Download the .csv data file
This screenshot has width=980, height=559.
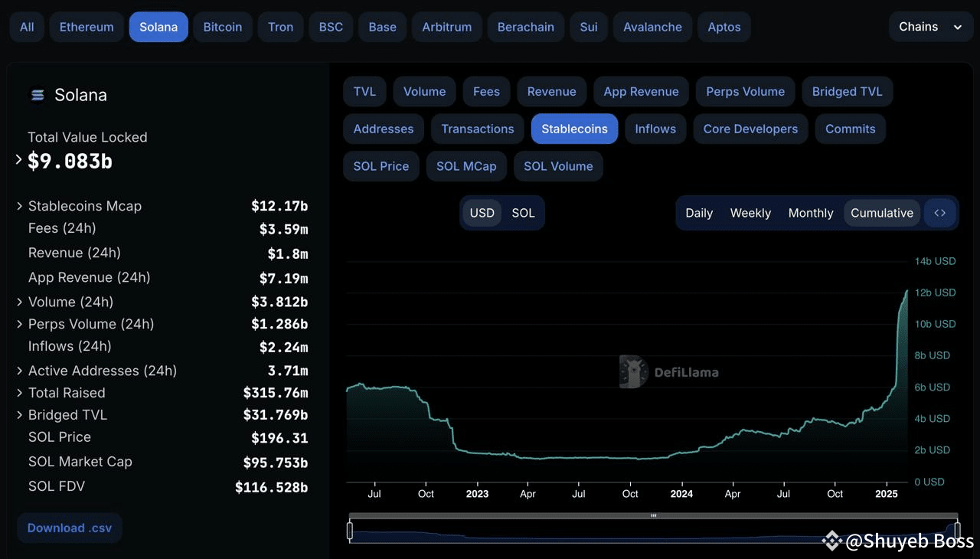70,528
